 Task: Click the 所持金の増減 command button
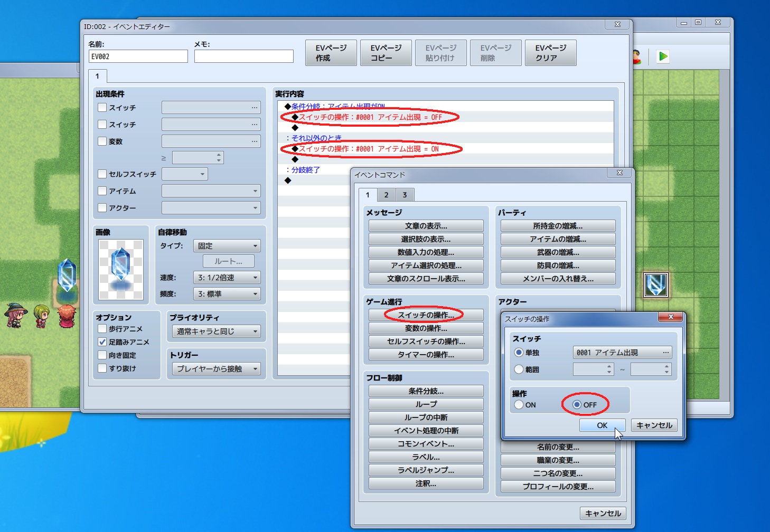[558, 226]
